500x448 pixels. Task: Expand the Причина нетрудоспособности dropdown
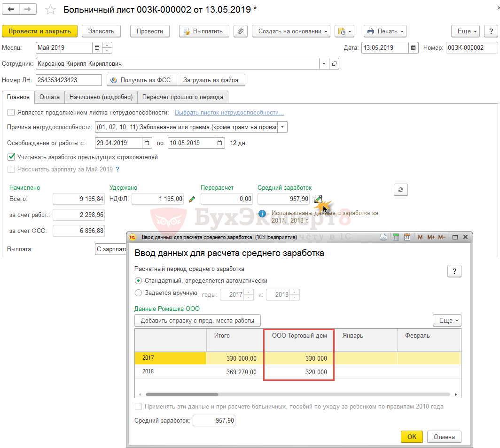(x=282, y=127)
